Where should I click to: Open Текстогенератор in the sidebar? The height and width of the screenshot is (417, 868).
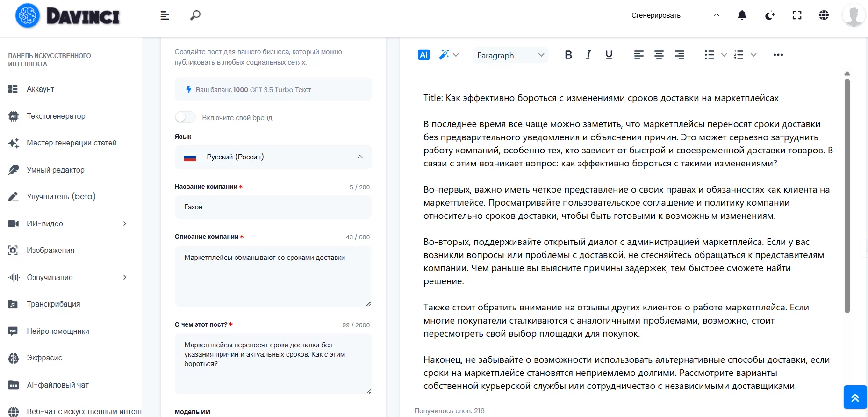click(x=56, y=116)
